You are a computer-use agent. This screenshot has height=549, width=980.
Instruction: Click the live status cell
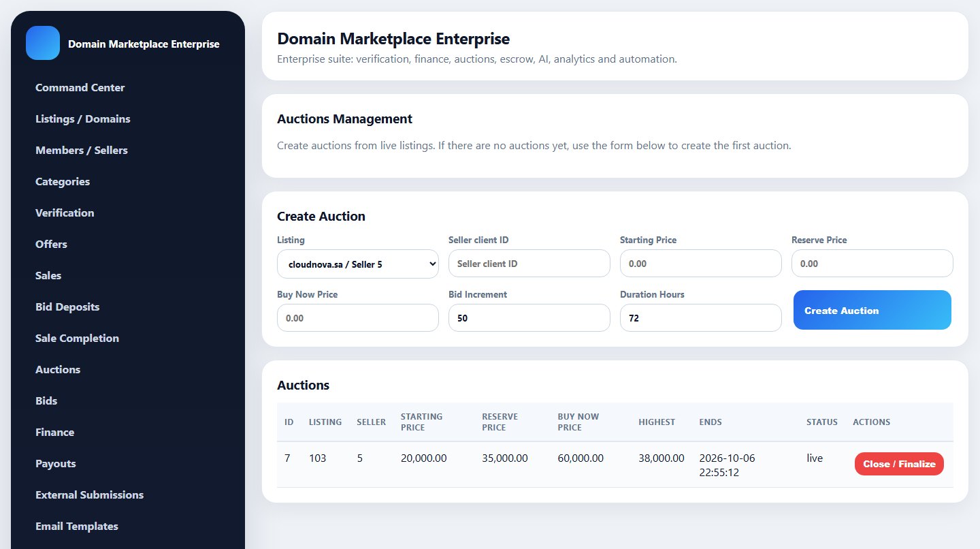click(x=815, y=458)
